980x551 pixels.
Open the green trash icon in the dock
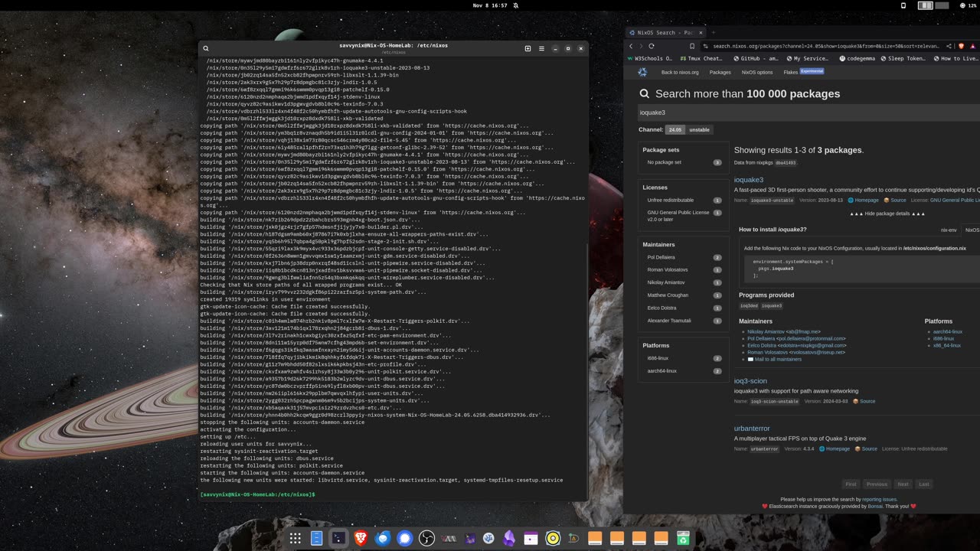pyautogui.click(x=683, y=539)
